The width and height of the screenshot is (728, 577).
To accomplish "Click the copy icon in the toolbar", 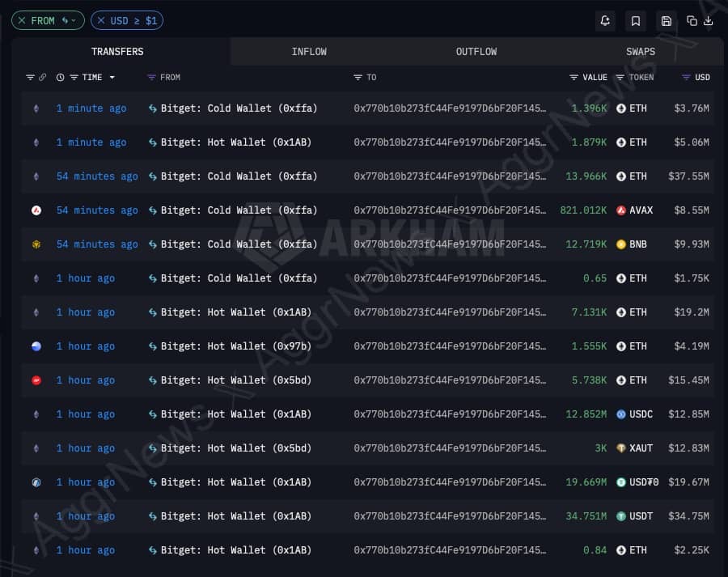I will click(x=692, y=21).
